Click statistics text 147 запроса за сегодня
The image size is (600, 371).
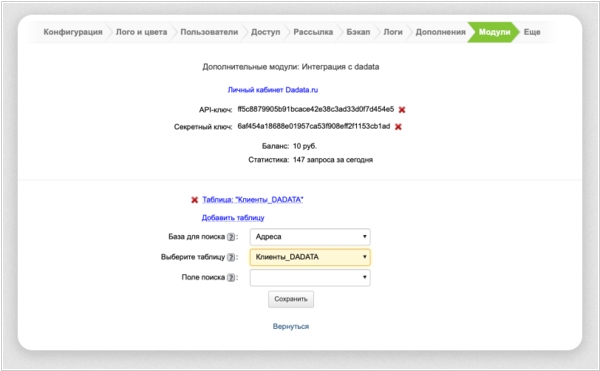(333, 160)
